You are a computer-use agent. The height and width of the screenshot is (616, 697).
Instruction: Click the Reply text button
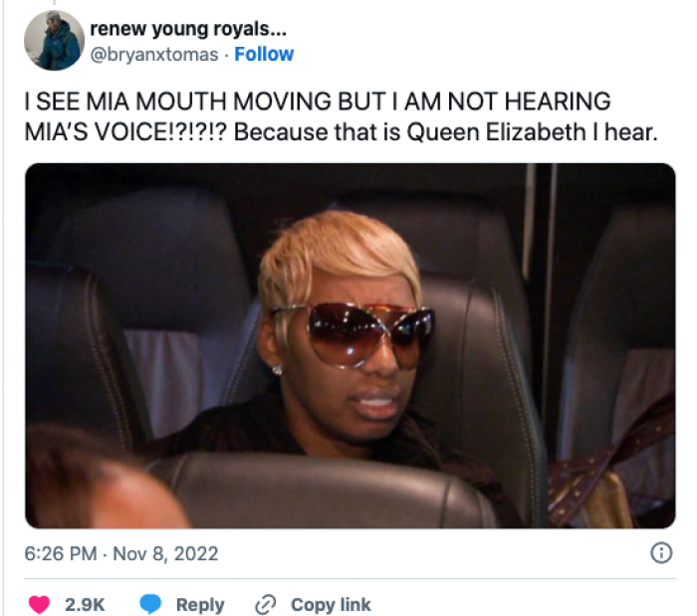(200, 605)
